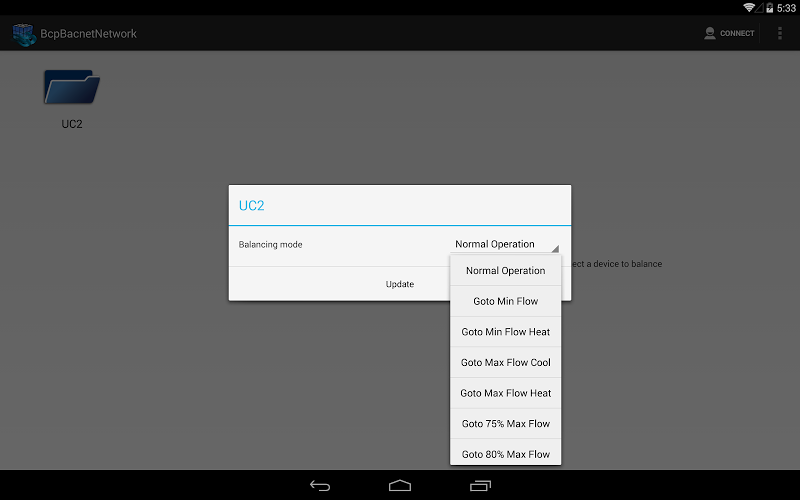Tap the BcpBacnetNetwork app logo
800x500 pixels.
[x=24, y=34]
